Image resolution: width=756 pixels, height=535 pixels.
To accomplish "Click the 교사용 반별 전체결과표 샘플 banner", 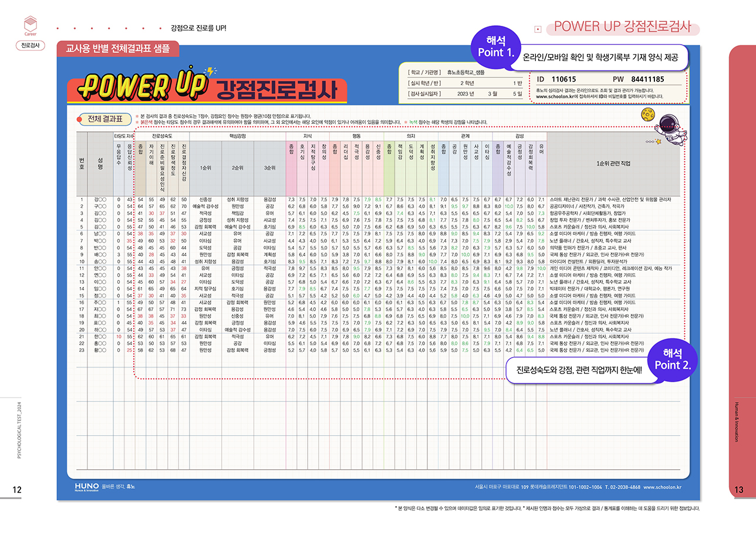I will click(118, 49).
